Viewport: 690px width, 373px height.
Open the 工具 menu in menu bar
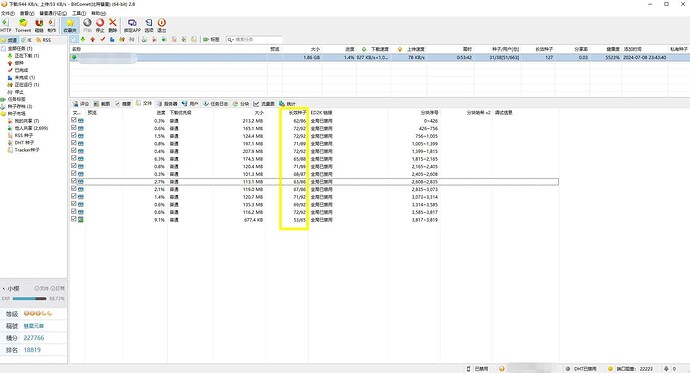click(79, 13)
